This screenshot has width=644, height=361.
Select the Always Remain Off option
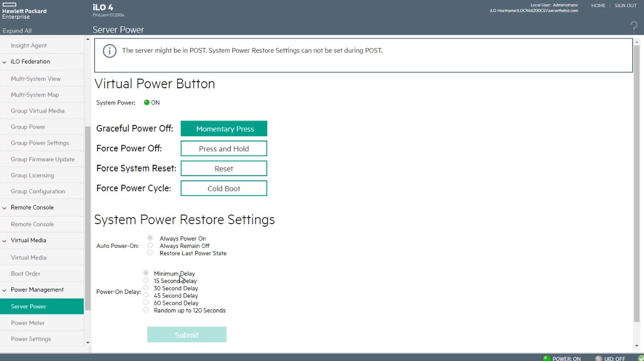(150, 246)
